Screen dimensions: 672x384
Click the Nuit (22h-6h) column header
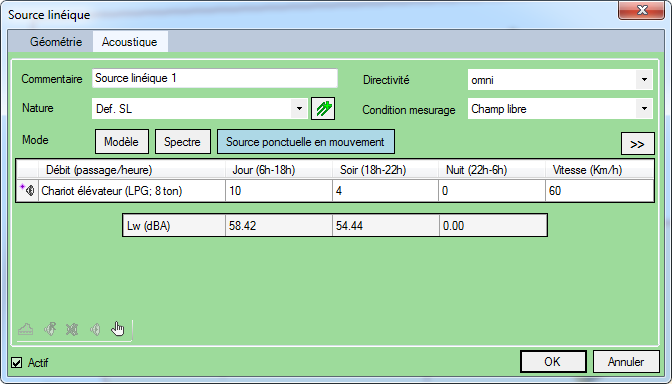[x=492, y=170]
